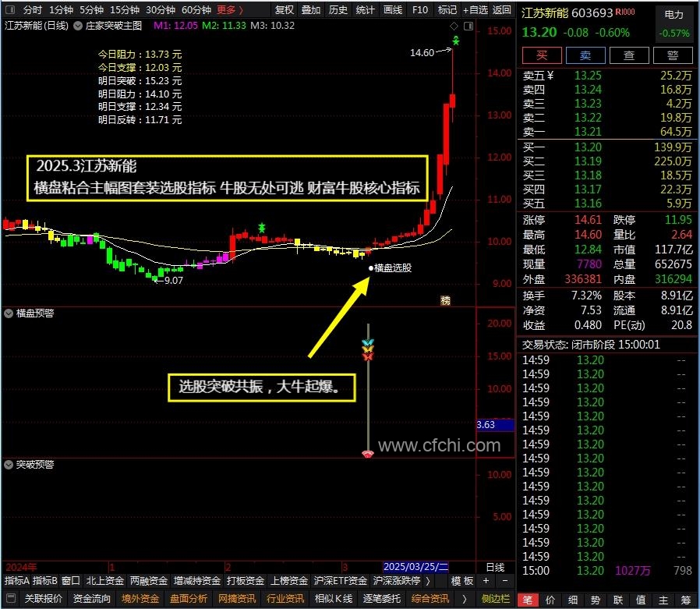Open the 沪深ETF资金 tab
700x609 pixels.
340,581
